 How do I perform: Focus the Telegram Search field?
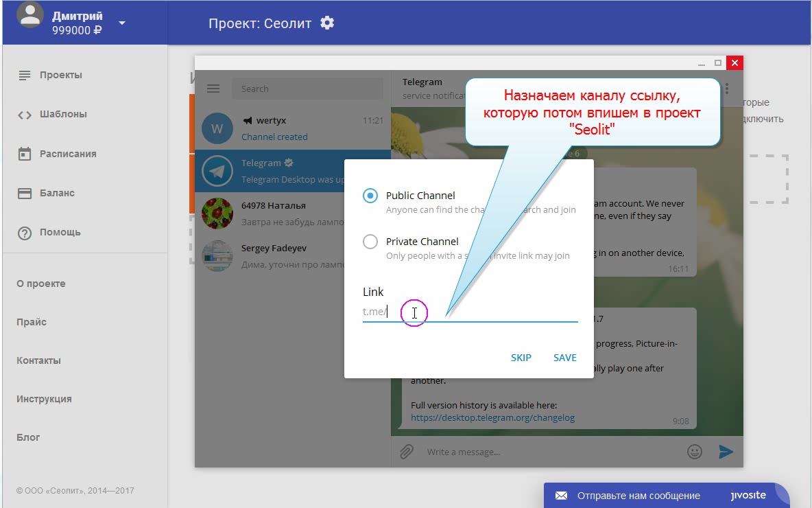(x=308, y=89)
